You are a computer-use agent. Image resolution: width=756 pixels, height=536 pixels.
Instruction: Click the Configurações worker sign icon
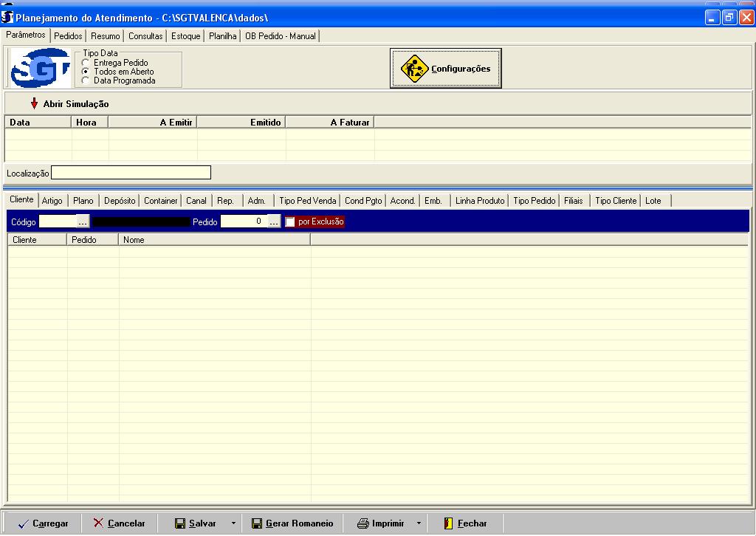[x=414, y=69]
